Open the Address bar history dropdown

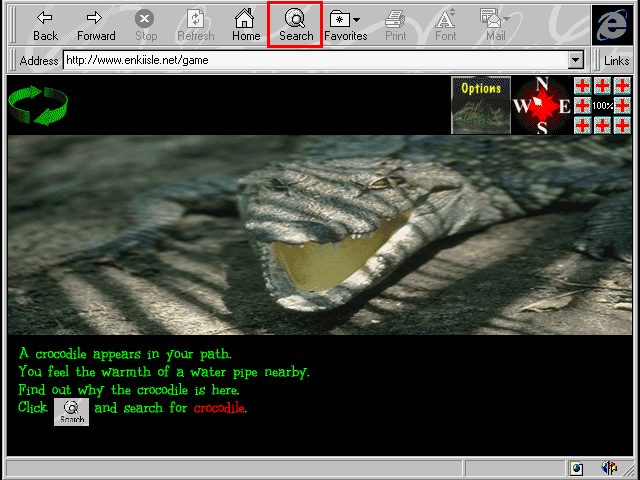(575, 60)
